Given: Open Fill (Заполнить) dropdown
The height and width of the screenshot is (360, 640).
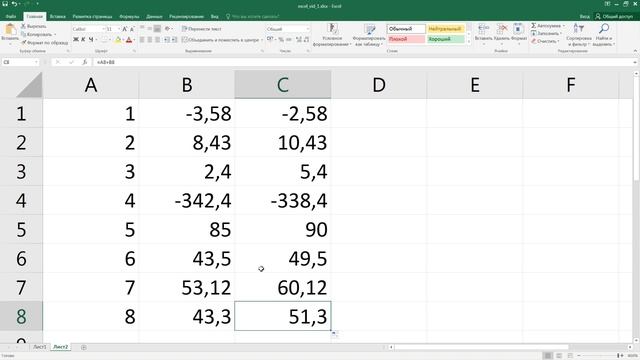Looking at the screenshot, I should pos(547,33).
